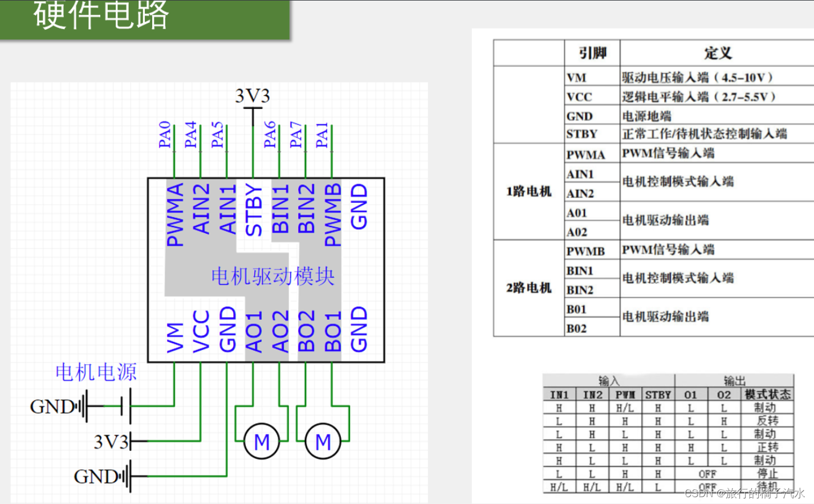Click B02 in the pin definition table
Image resolution: width=814 pixels, height=504 pixels.
pos(576,328)
